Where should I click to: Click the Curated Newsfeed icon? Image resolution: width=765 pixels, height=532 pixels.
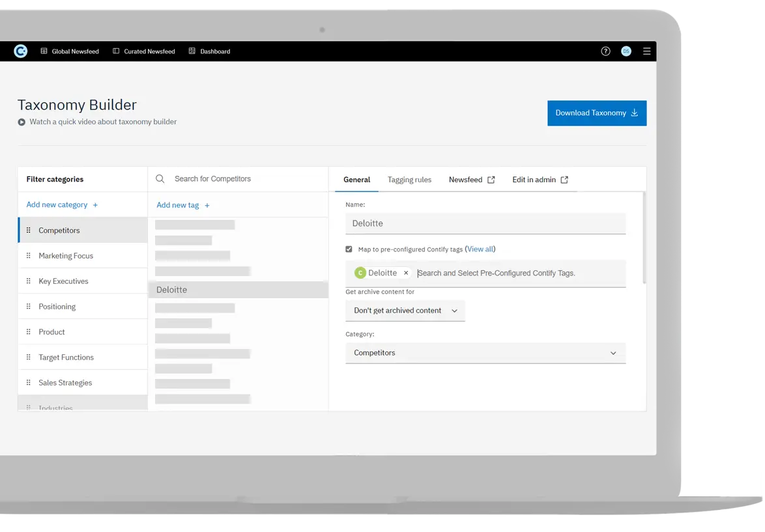click(116, 51)
